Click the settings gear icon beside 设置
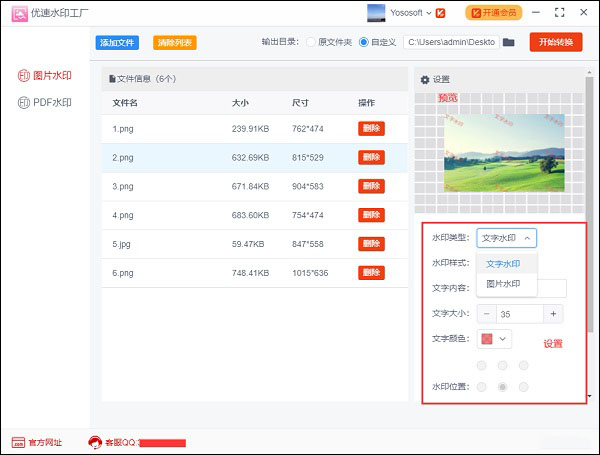 pyautogui.click(x=425, y=80)
